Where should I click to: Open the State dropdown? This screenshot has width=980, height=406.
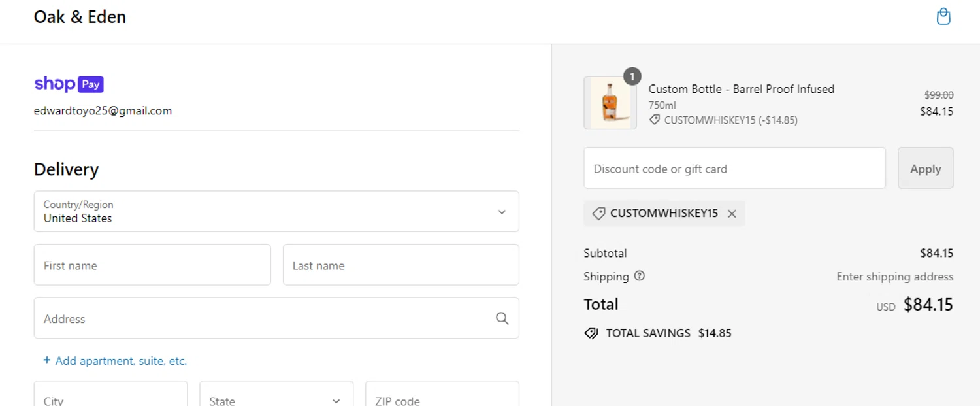coord(276,394)
